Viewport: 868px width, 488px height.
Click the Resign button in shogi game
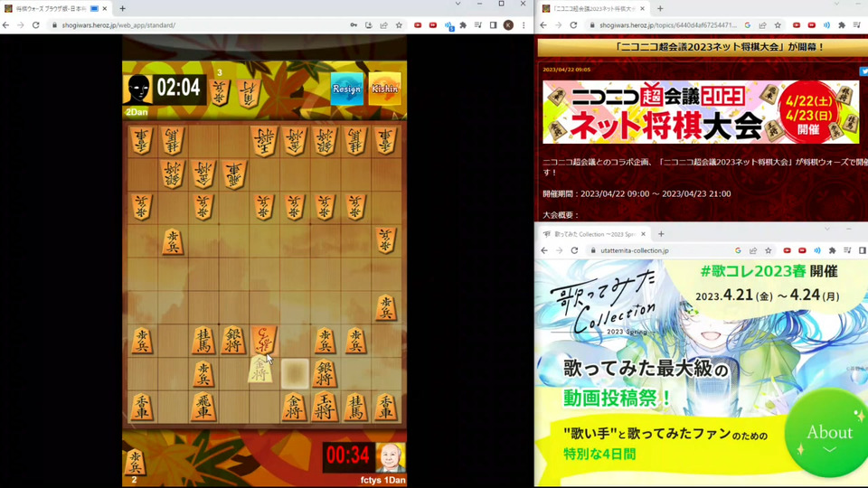347,89
